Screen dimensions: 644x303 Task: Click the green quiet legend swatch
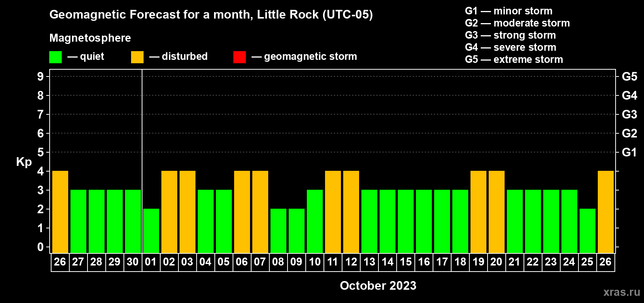click(x=55, y=57)
